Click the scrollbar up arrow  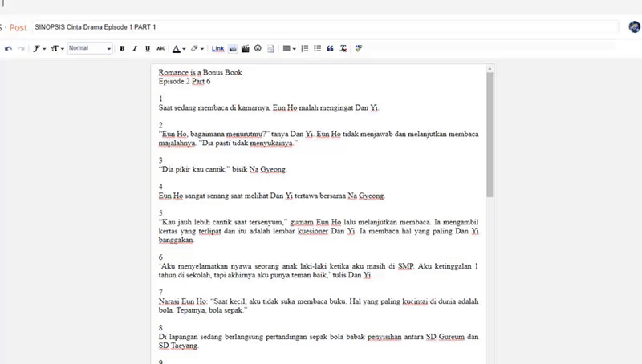tap(490, 69)
